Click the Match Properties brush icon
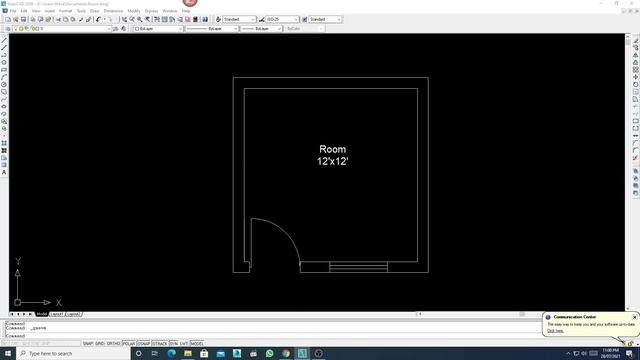 (81, 20)
